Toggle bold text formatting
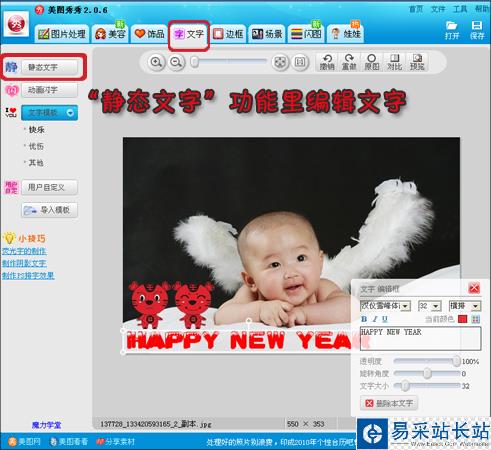This screenshot has width=491, height=450. pos(364,319)
